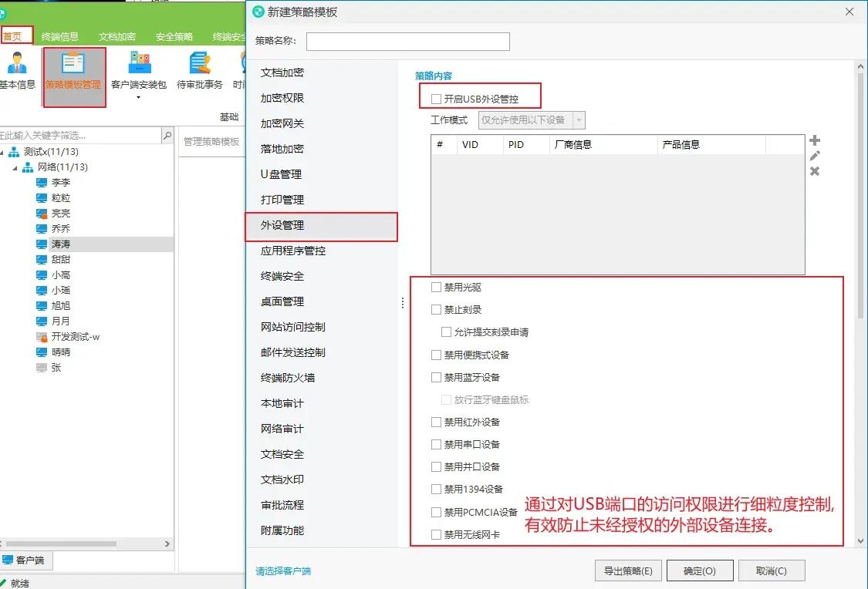Switch to 终端信息 ribbon tab

60,36
